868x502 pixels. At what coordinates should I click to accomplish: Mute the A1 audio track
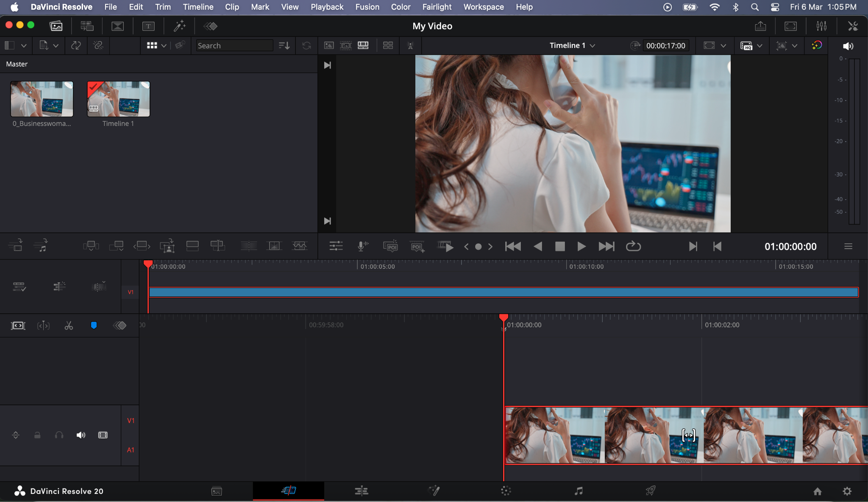(81, 435)
